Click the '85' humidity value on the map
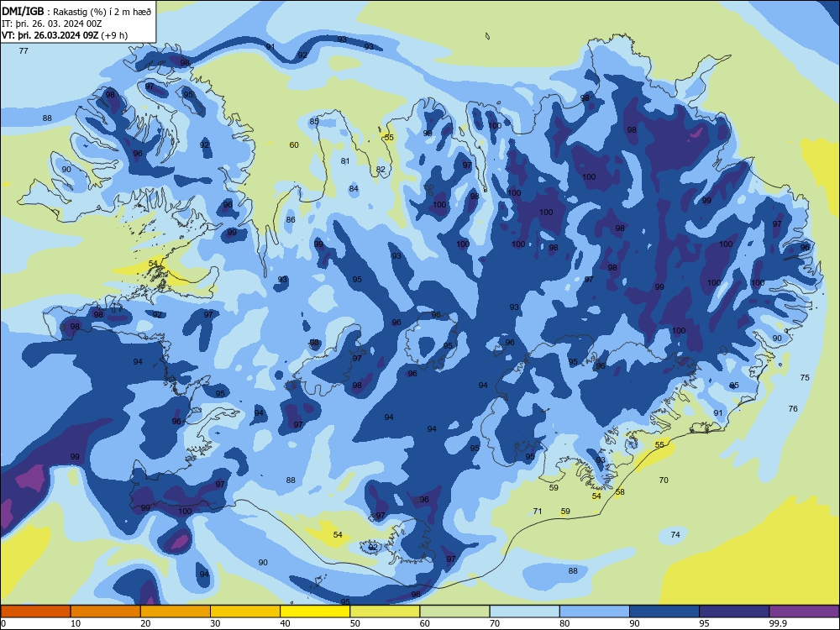840x630 pixels. click(314, 121)
